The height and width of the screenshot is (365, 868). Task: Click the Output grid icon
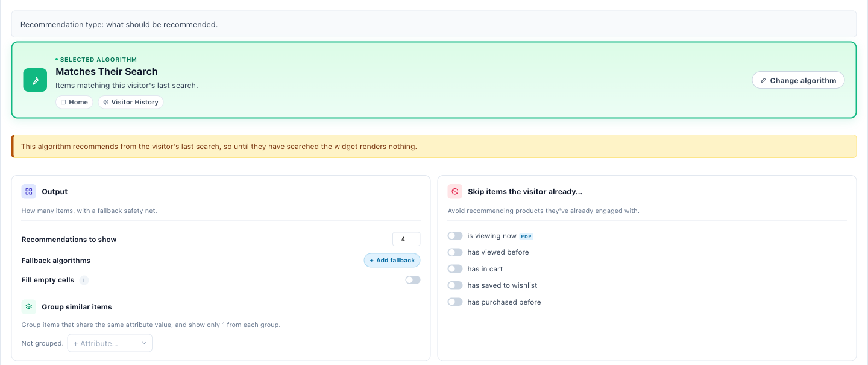(29, 191)
